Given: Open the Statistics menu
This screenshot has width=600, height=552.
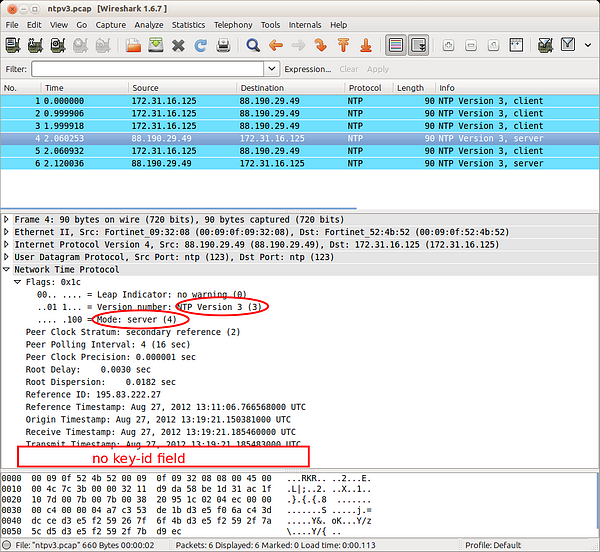Looking at the screenshot, I should coord(188,25).
